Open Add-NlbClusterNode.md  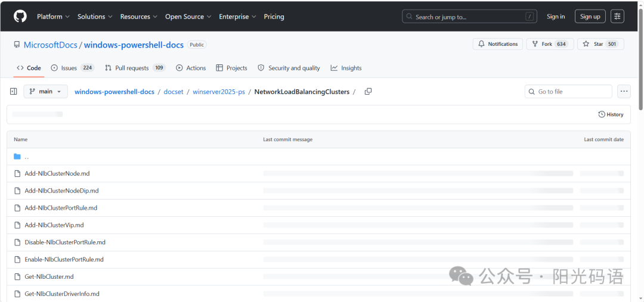click(57, 173)
